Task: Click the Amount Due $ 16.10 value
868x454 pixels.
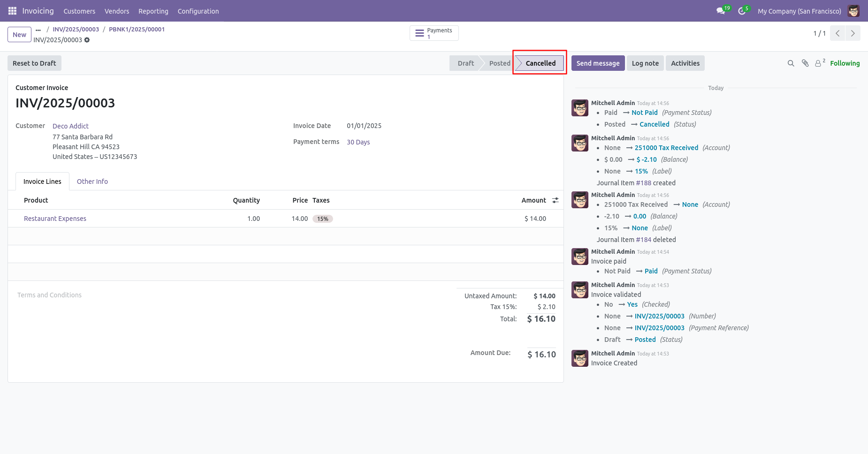Action: [541, 355]
